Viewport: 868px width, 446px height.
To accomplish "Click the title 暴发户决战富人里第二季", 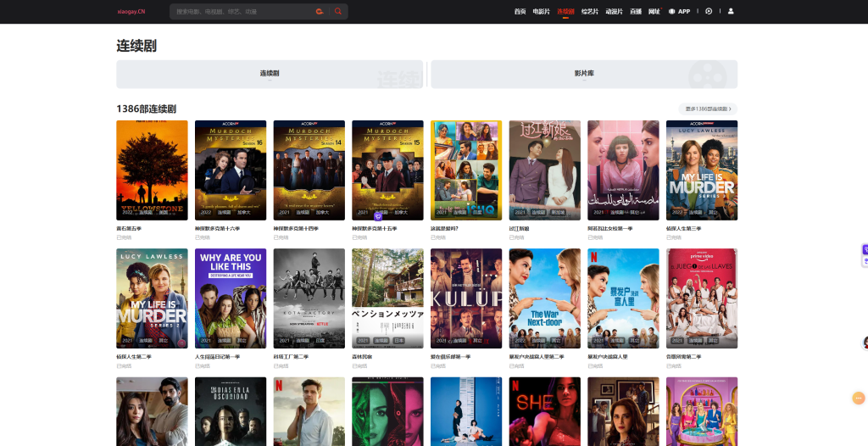I will click(537, 357).
